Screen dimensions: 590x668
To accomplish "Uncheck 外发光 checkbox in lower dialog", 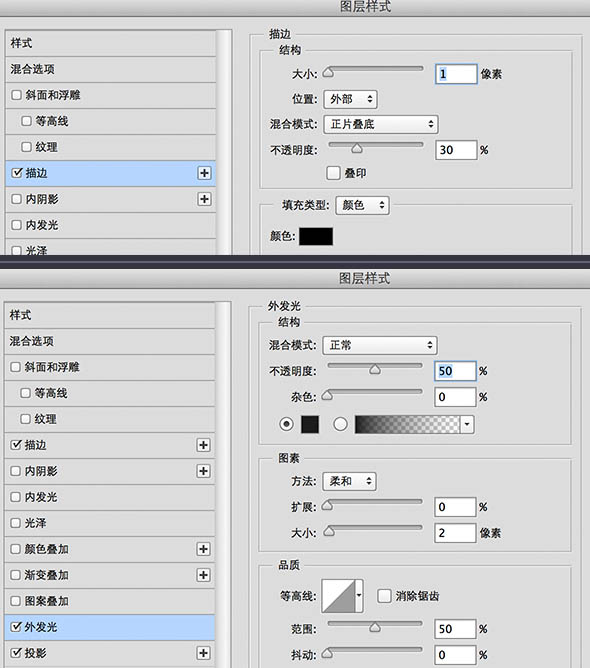I will (16, 627).
